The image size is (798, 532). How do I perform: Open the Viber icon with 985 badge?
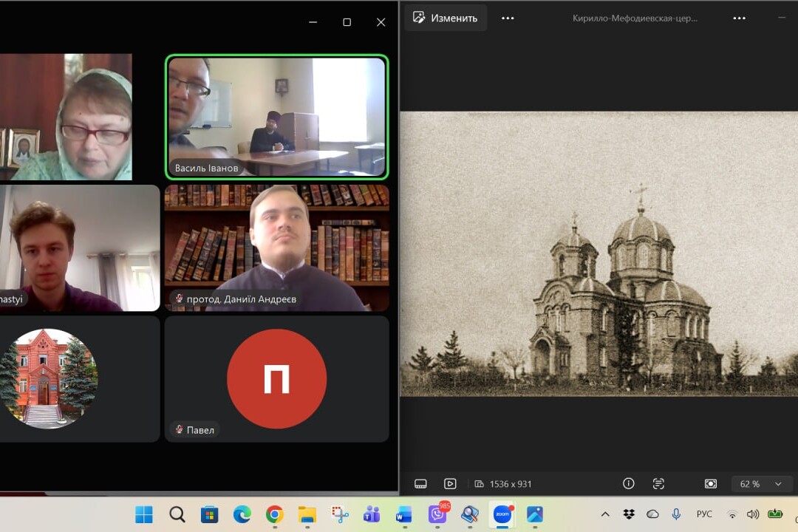tap(438, 514)
